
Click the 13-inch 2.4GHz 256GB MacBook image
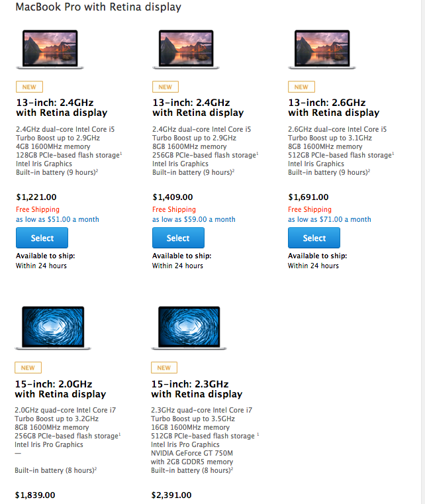(x=186, y=49)
